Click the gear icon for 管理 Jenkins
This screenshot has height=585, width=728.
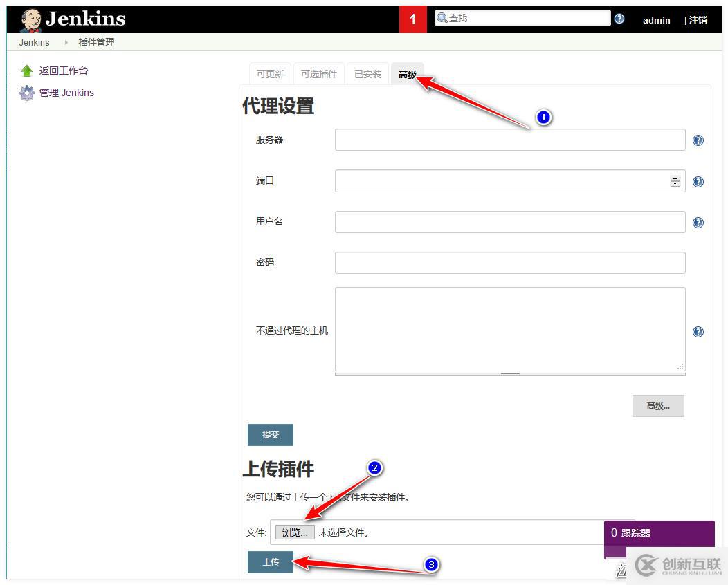(x=26, y=93)
